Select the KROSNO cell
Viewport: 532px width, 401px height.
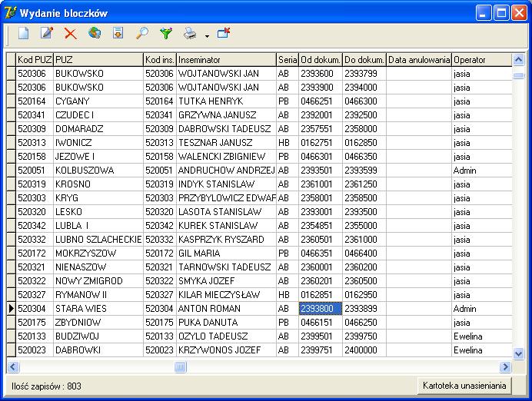(x=98, y=184)
